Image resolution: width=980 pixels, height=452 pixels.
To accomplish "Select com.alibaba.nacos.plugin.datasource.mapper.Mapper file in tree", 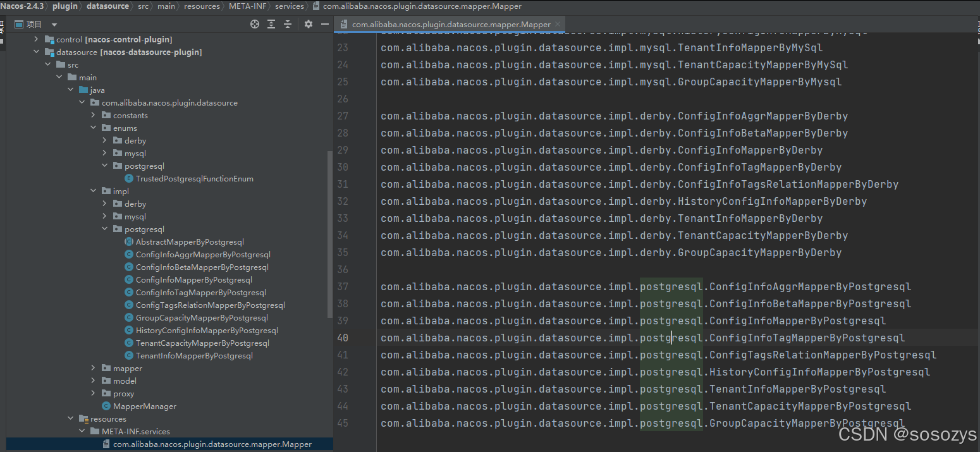I will (212, 444).
